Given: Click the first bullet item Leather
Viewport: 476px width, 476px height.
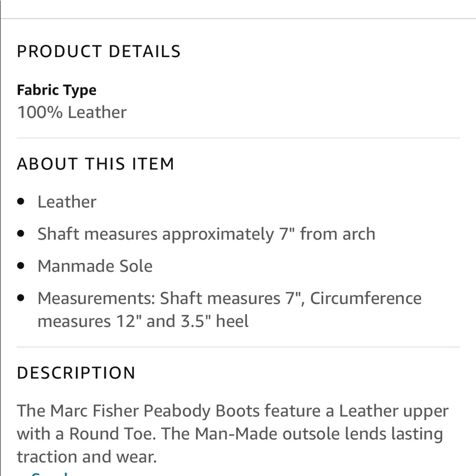Looking at the screenshot, I should pos(67,202).
